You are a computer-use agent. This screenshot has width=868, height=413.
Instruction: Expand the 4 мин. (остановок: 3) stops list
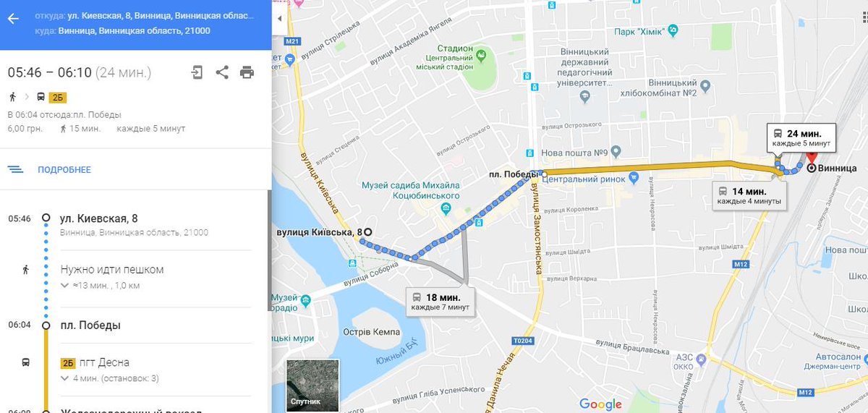(110, 378)
